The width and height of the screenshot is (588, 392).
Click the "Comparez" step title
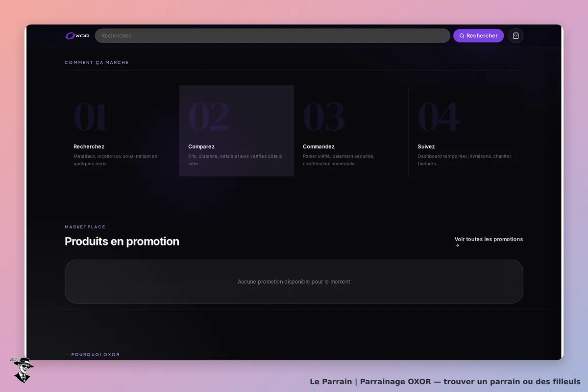coord(201,147)
